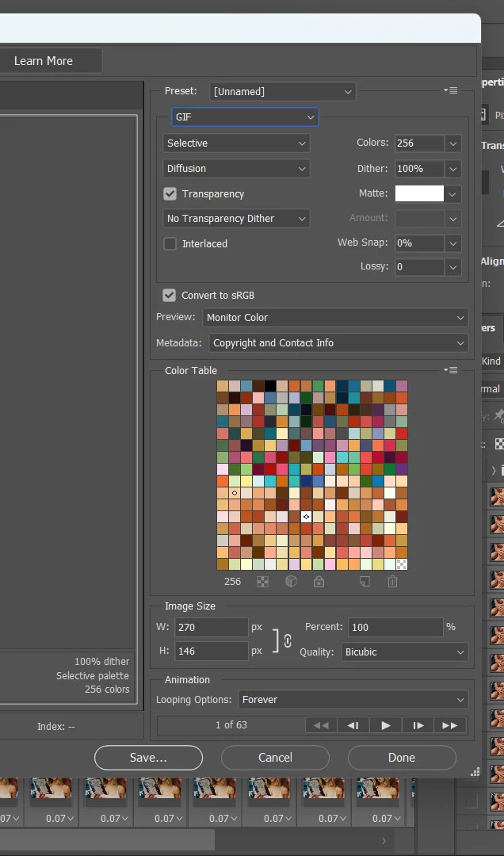Expand the Dither percentage dropdown arrow
This screenshot has width=504, height=856.
point(452,170)
